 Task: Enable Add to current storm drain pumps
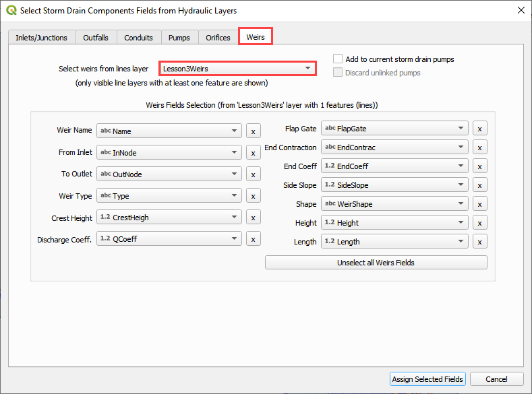pos(338,59)
